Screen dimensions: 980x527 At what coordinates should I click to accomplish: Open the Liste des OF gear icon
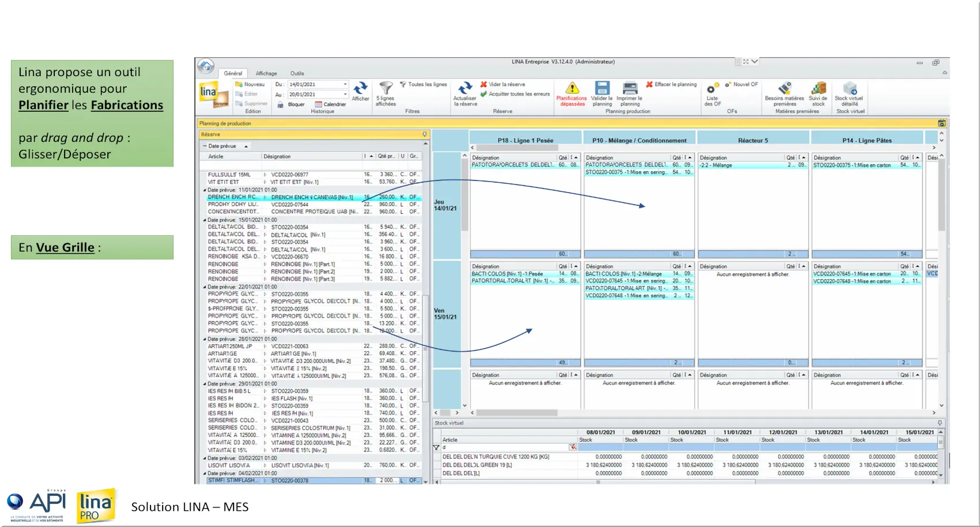pyautogui.click(x=712, y=89)
